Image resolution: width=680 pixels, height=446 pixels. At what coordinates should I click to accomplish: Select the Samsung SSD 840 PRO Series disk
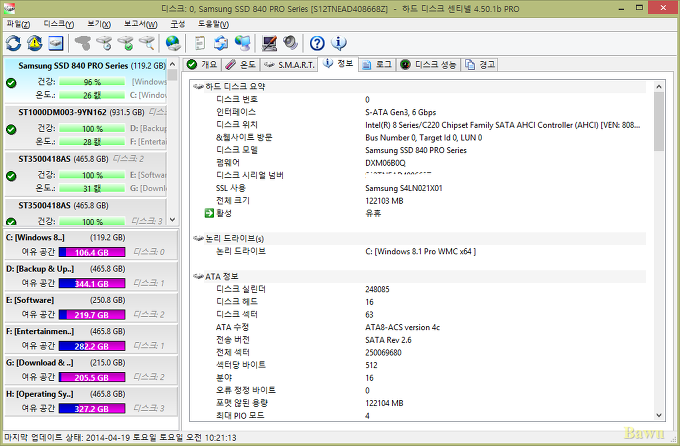point(85,81)
